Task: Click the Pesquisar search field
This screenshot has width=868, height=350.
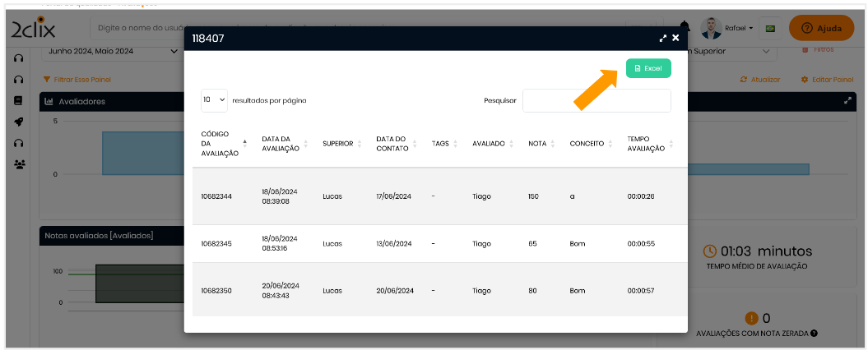Action: (596, 100)
